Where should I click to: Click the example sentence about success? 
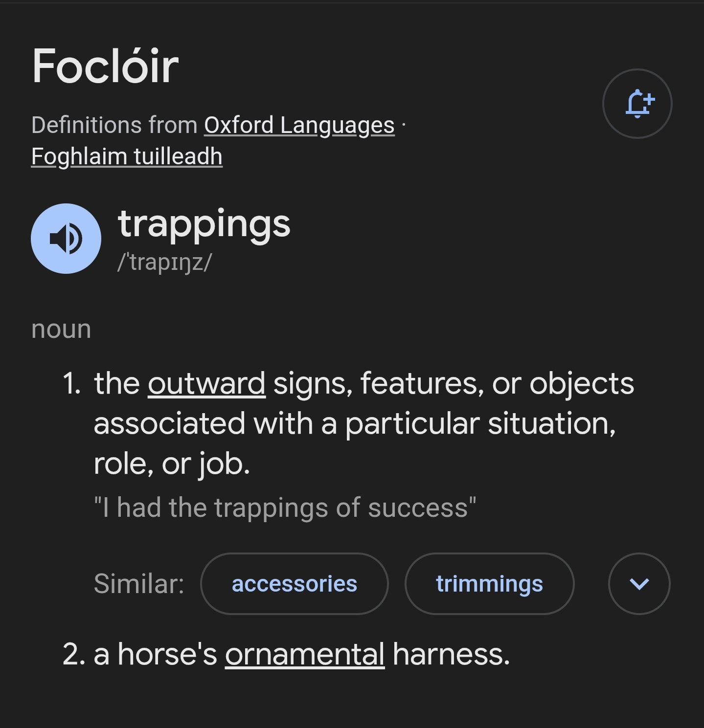click(285, 507)
